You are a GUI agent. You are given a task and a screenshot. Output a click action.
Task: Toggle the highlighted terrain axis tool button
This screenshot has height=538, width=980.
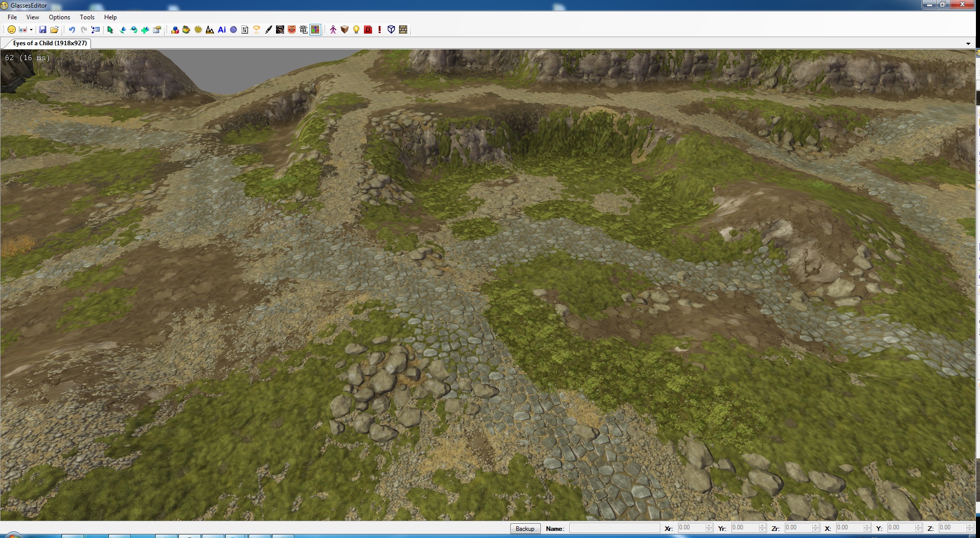coord(315,30)
